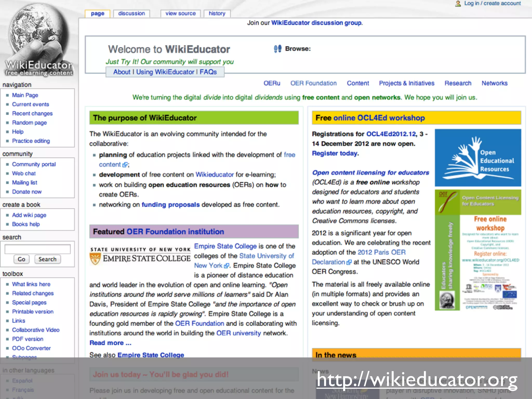
Task: Open WikiEducator discussion group link
Action: coord(316,23)
